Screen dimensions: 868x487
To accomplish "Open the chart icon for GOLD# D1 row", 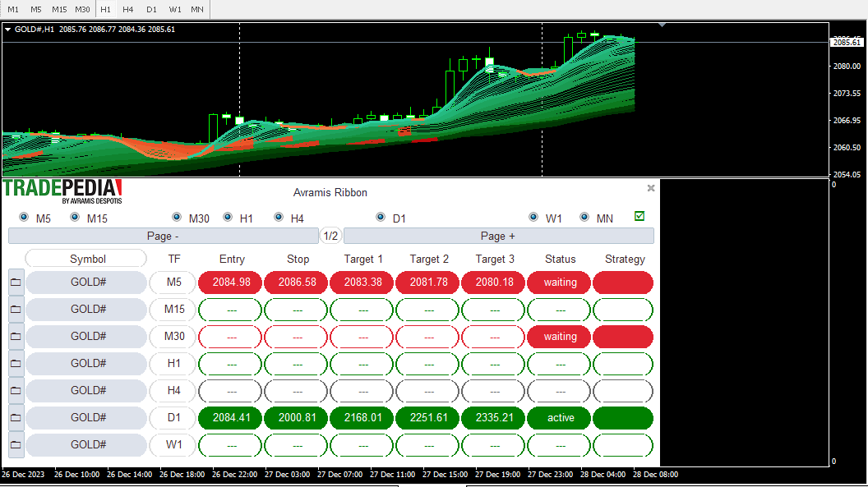I will [16, 418].
